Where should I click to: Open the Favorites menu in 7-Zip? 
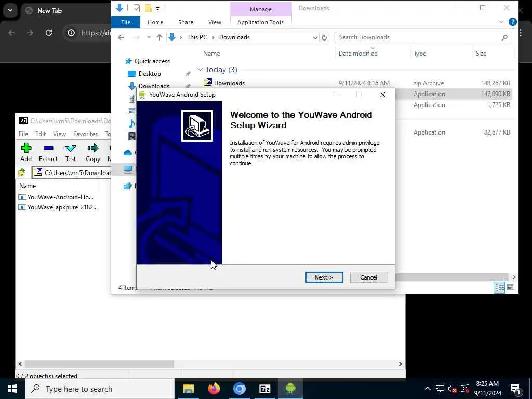coord(86,134)
